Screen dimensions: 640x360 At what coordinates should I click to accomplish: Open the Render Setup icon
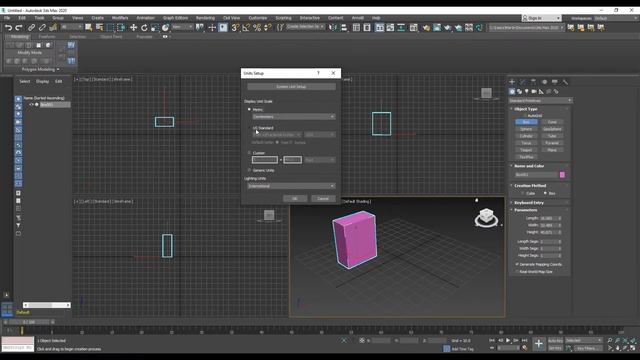click(x=426, y=28)
